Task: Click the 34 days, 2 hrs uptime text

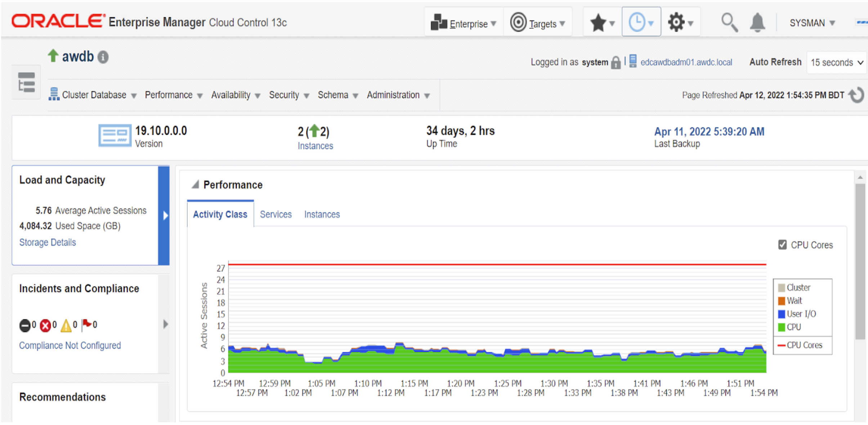Action: pyautogui.click(x=461, y=131)
